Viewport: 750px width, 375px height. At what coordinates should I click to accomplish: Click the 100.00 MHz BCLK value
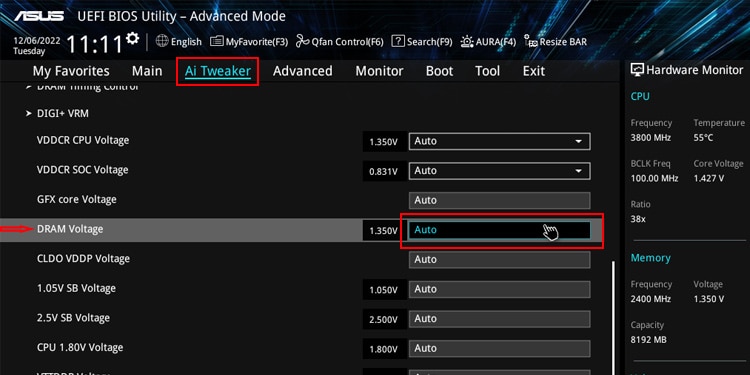click(654, 178)
